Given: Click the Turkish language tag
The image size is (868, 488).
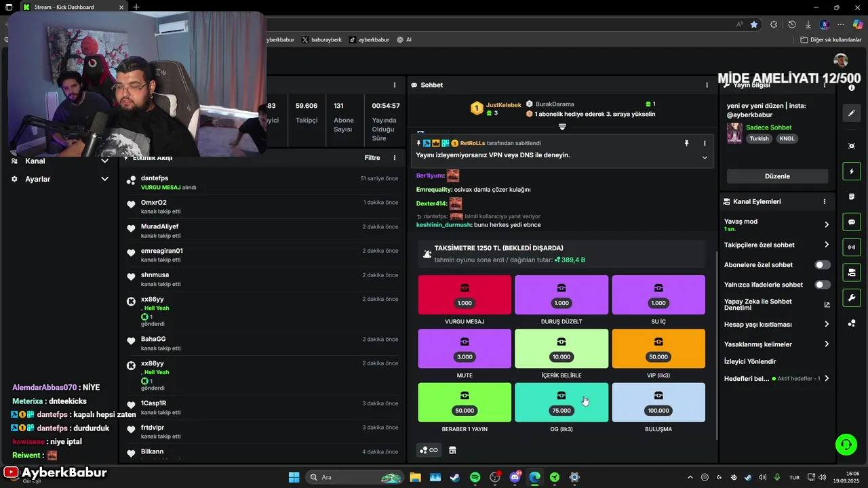Looking at the screenshot, I should click(x=759, y=138).
